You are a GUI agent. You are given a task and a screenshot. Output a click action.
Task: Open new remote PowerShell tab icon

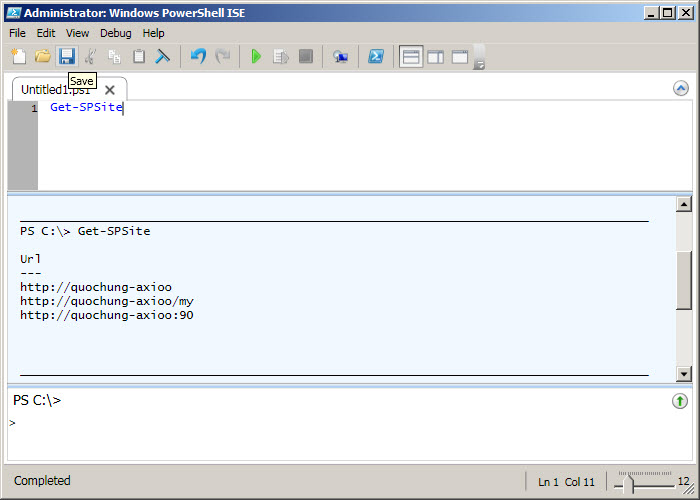point(340,56)
